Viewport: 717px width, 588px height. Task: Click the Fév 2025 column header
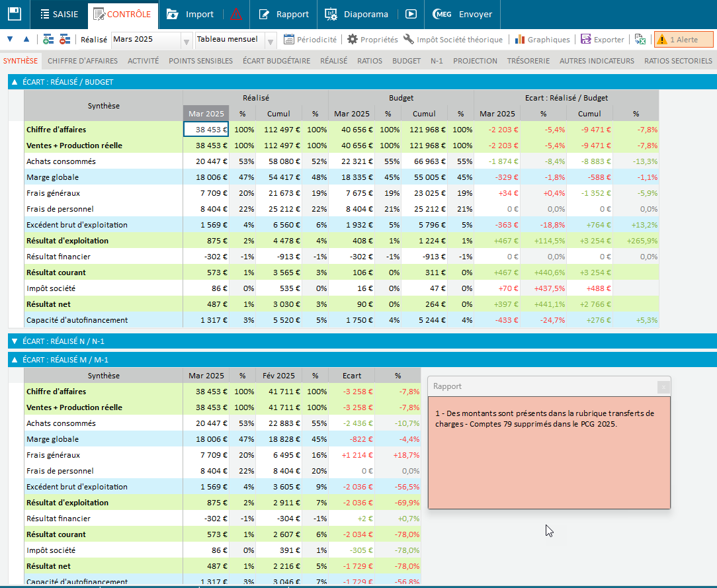pyautogui.click(x=278, y=376)
